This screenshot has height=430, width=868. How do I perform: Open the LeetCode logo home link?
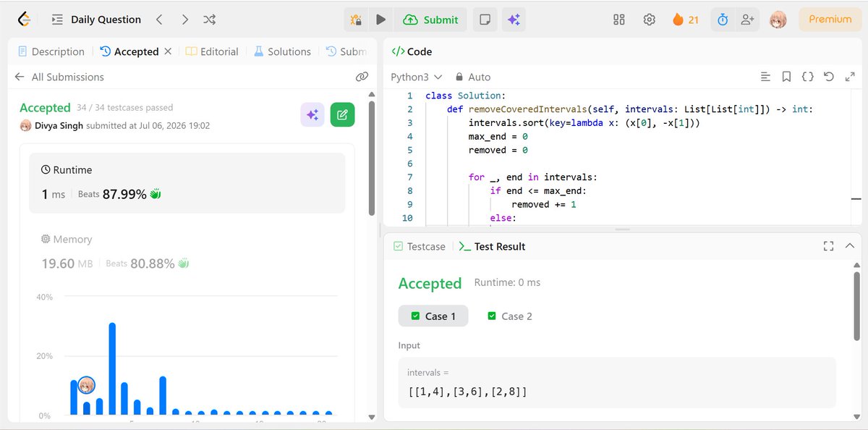(x=25, y=20)
